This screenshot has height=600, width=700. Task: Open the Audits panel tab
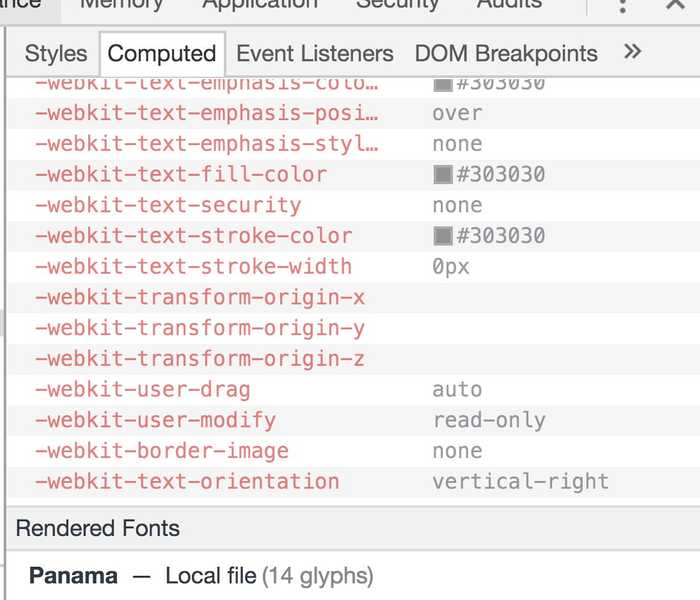pyautogui.click(x=509, y=4)
